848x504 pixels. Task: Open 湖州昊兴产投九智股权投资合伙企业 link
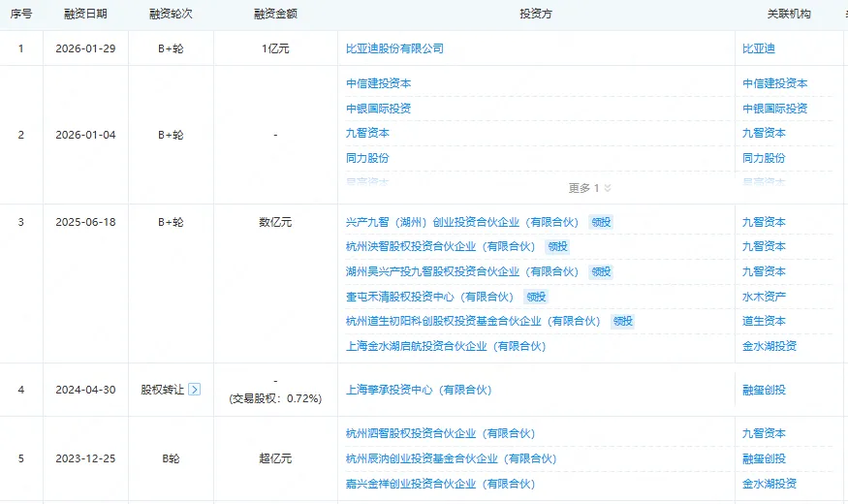tap(462, 271)
